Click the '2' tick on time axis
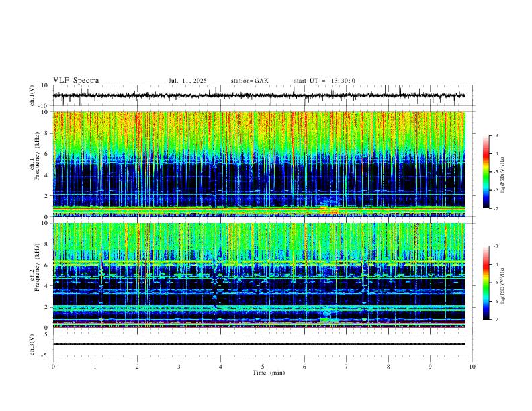The image size is (532, 411). (x=137, y=367)
